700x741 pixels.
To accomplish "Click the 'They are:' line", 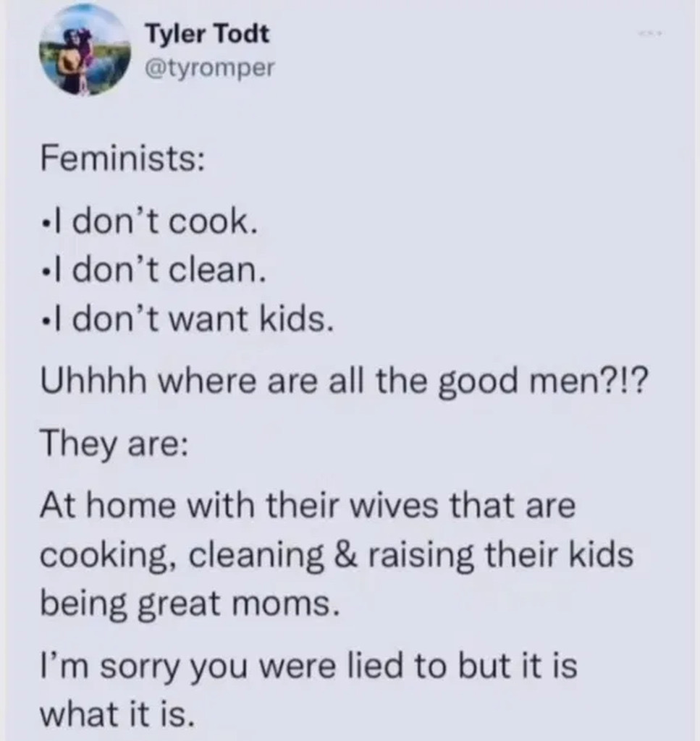I will coord(114,441).
